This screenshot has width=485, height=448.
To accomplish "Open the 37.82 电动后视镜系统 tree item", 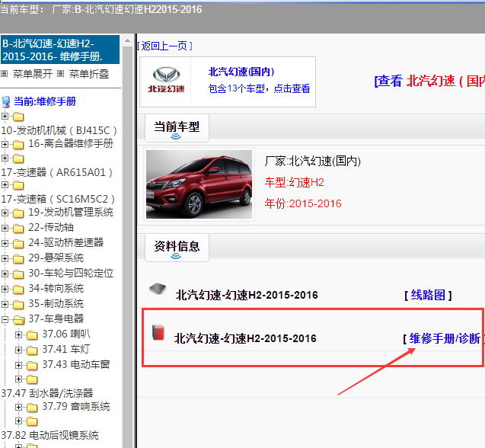I will 49,435.
